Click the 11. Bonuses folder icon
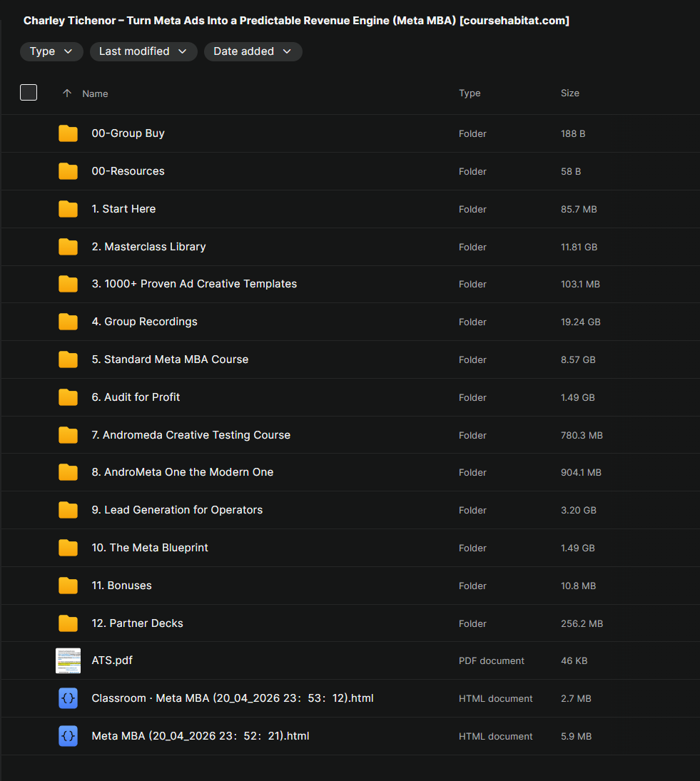700x781 pixels. [68, 586]
